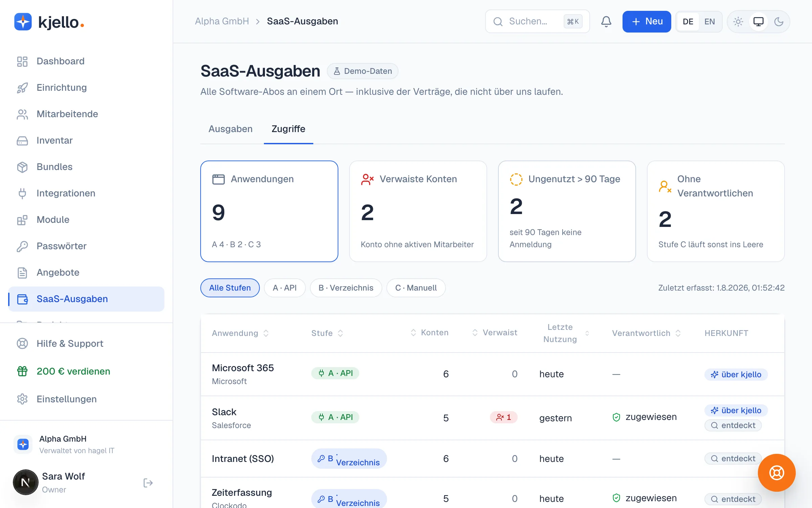Open the notifications bell
The width and height of the screenshot is (812, 508).
[606, 22]
